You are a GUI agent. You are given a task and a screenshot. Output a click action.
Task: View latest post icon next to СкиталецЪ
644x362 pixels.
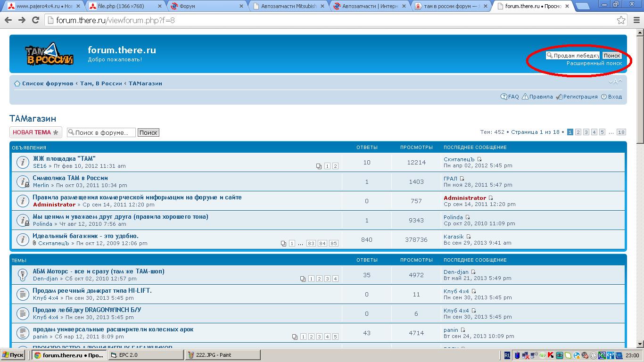479,159
